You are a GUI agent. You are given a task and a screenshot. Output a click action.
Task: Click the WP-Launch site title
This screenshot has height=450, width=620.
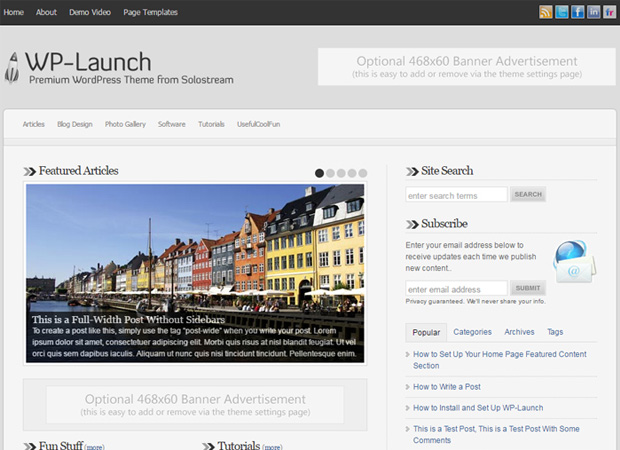(x=88, y=62)
